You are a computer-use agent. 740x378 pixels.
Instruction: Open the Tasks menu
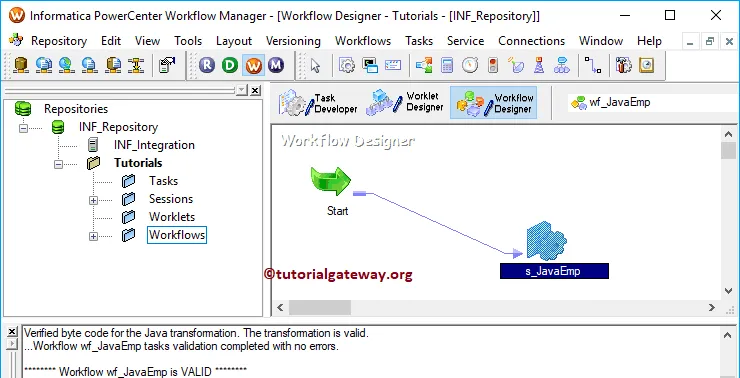tap(419, 41)
